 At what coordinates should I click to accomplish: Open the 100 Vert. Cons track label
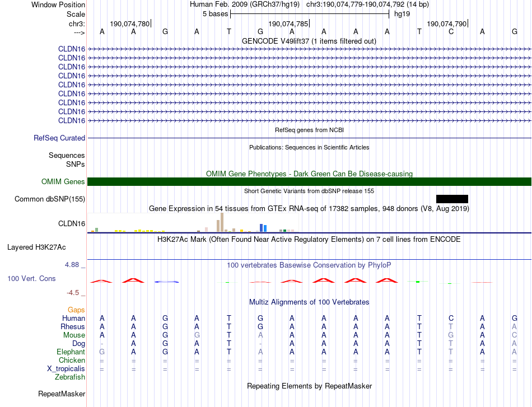[x=31, y=278]
